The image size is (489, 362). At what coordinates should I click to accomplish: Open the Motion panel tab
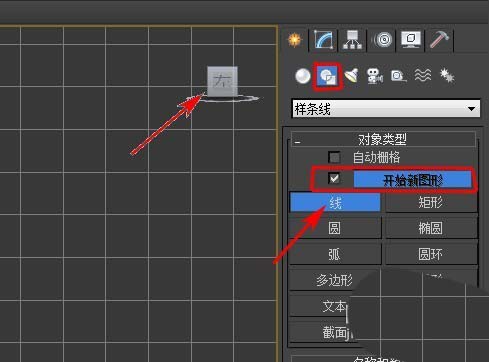[x=382, y=40]
